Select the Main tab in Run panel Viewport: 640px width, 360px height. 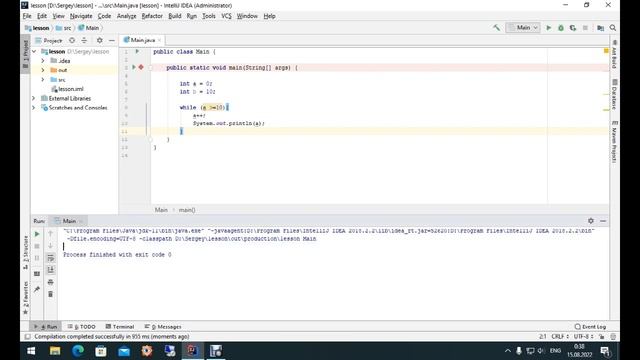click(69, 221)
